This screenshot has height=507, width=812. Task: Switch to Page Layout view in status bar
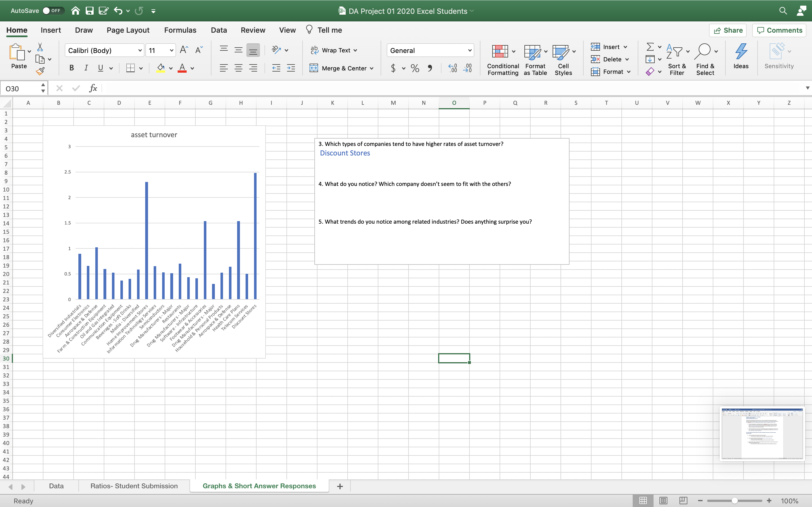coord(663,501)
